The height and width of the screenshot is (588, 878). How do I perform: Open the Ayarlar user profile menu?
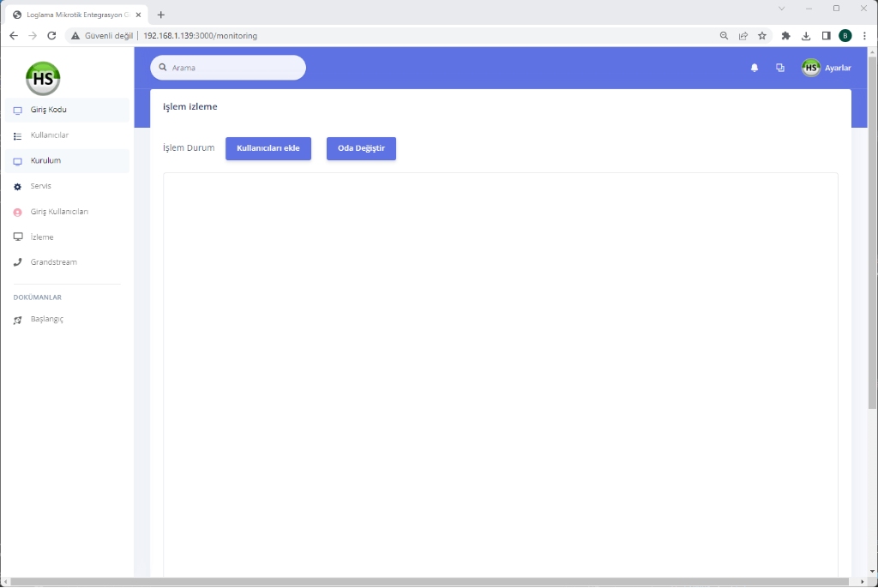pos(826,68)
